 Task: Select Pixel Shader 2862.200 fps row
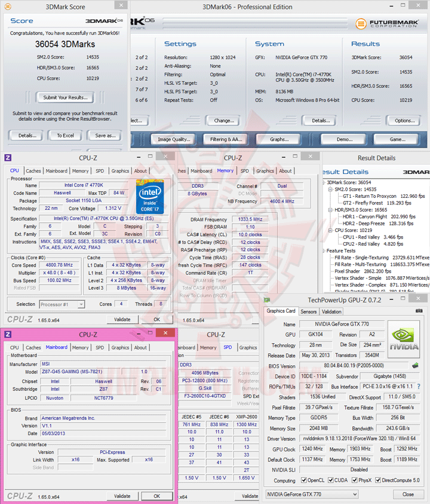click(x=363, y=271)
